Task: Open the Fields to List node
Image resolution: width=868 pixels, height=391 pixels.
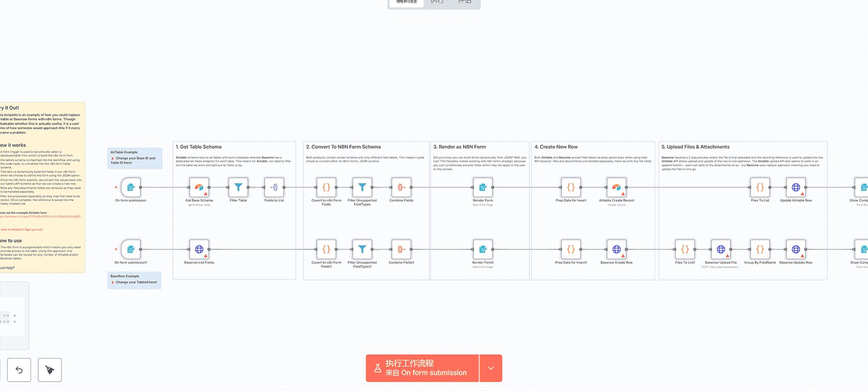Action: [274, 188]
